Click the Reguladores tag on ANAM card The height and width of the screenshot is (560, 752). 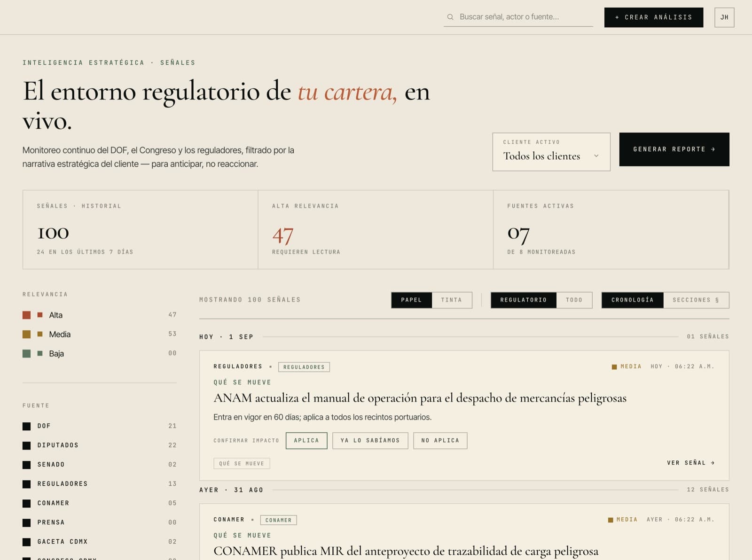tap(304, 367)
